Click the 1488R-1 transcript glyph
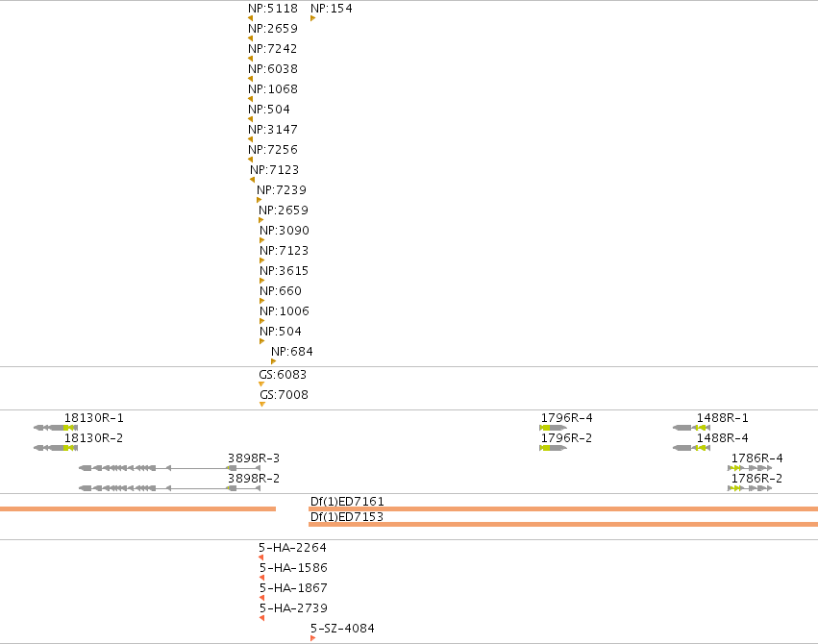 (692, 428)
